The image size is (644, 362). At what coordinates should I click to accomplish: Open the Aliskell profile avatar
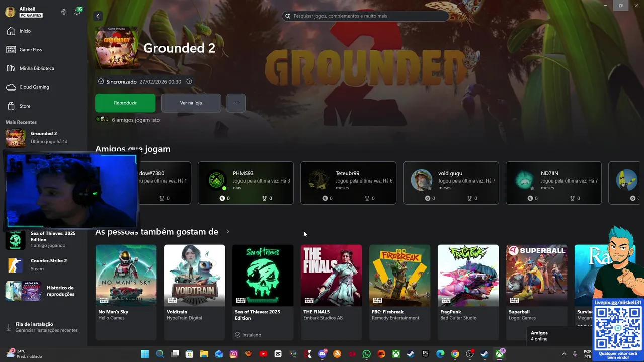pyautogui.click(x=10, y=12)
